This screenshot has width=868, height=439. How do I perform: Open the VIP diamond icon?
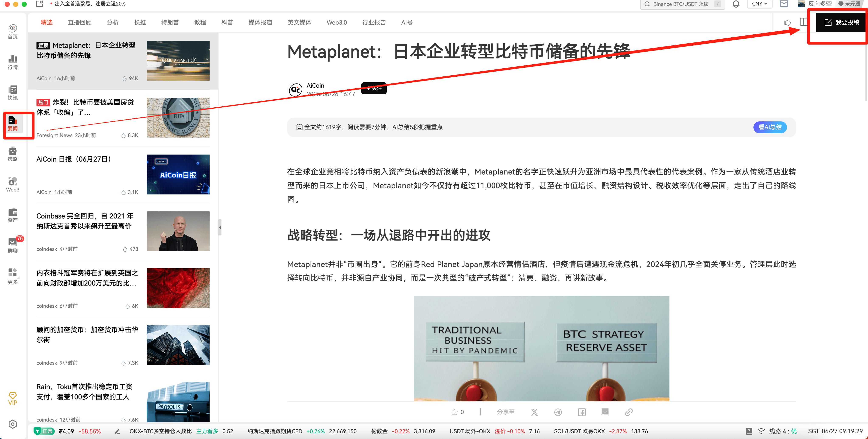point(13,398)
